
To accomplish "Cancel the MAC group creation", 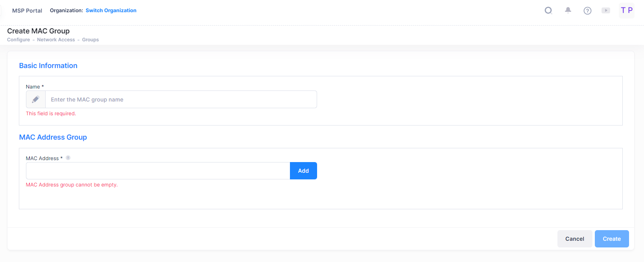I will coord(574,239).
